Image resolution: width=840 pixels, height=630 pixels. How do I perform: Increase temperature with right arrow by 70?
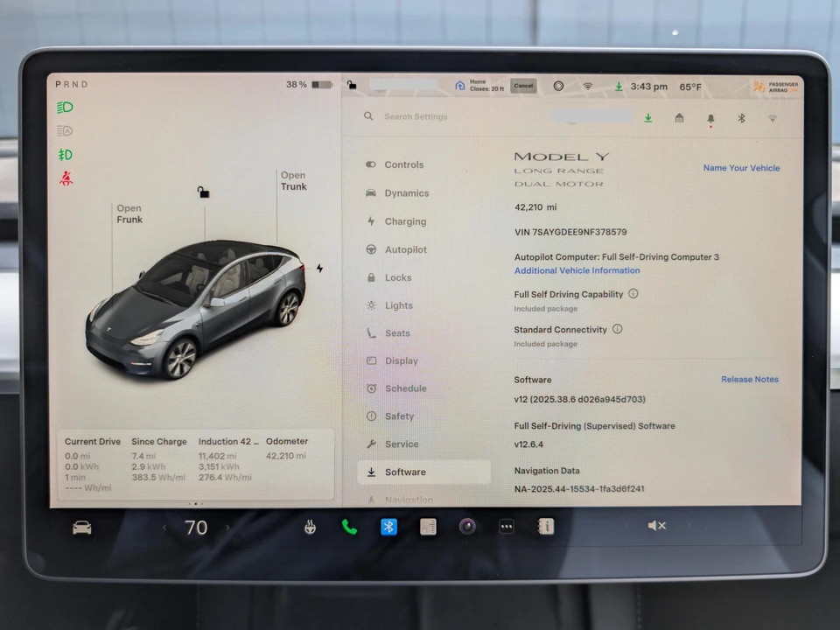tap(227, 528)
